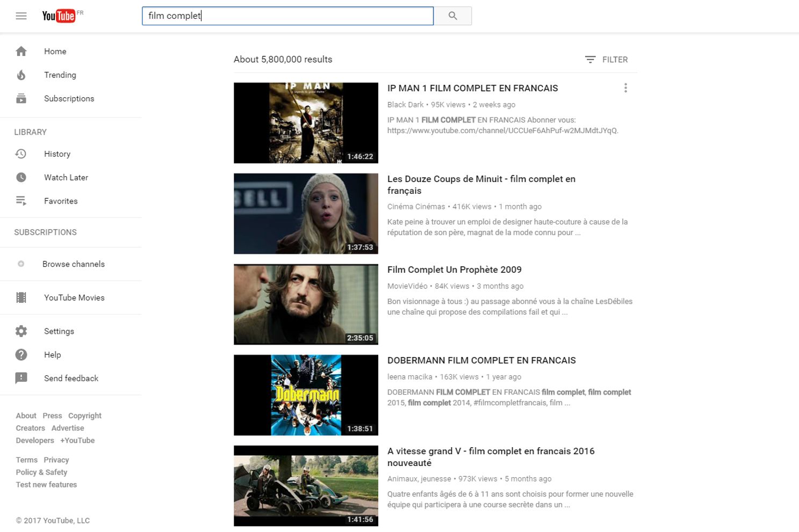Viewport: 799px width, 532px height.
Task: Click title DOBERMANN FILM COMPLET EN FRANCAIS
Action: pyautogui.click(x=481, y=360)
